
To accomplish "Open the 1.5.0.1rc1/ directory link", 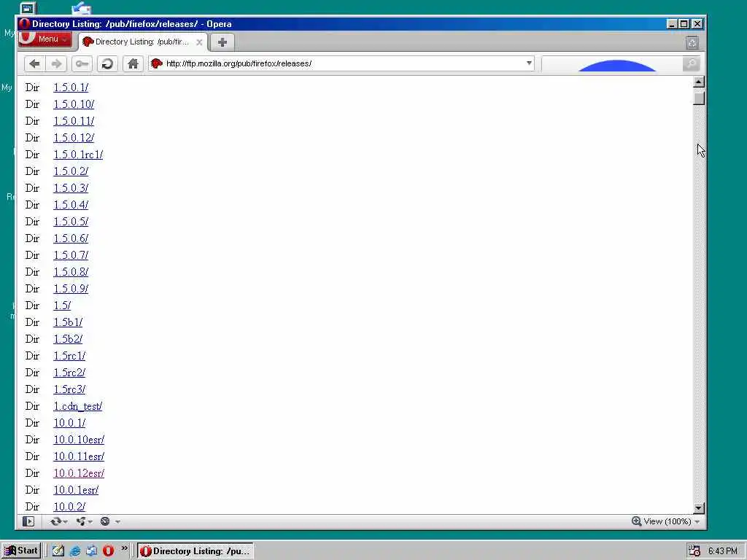I will 78,155.
